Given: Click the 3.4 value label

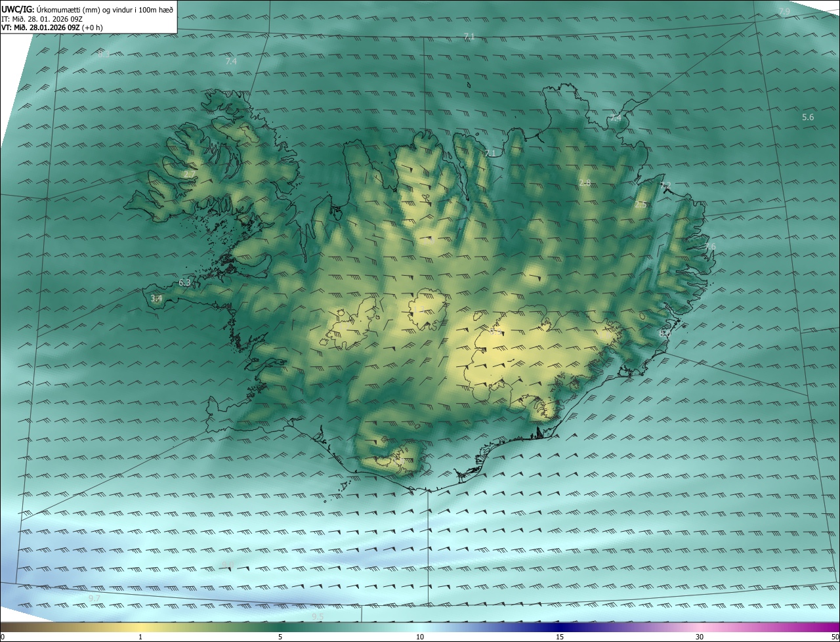Looking at the screenshot, I should [156, 298].
